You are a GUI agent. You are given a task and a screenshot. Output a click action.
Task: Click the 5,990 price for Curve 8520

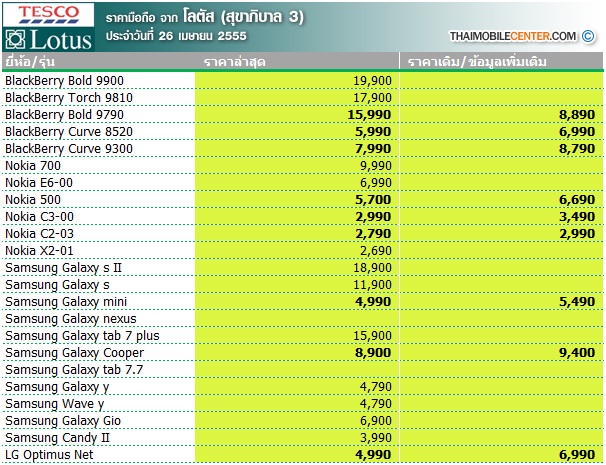pos(373,132)
